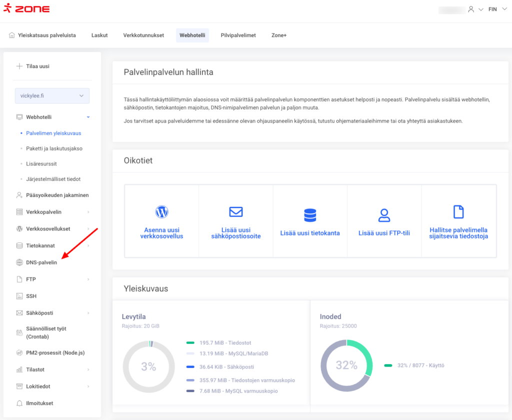Screen dimensions: 512x420
Task: Open the Pilvipalvelimet tab
Action: [238, 35]
